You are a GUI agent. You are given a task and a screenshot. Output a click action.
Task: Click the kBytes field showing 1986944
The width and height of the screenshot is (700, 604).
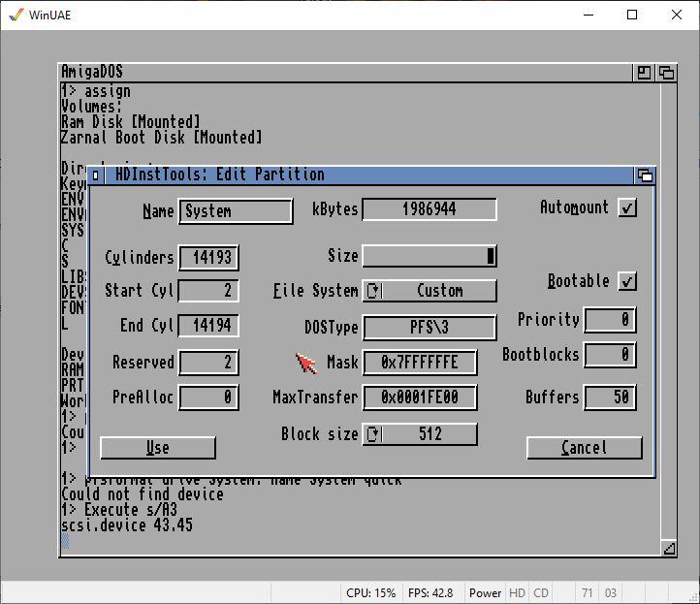coord(430,209)
